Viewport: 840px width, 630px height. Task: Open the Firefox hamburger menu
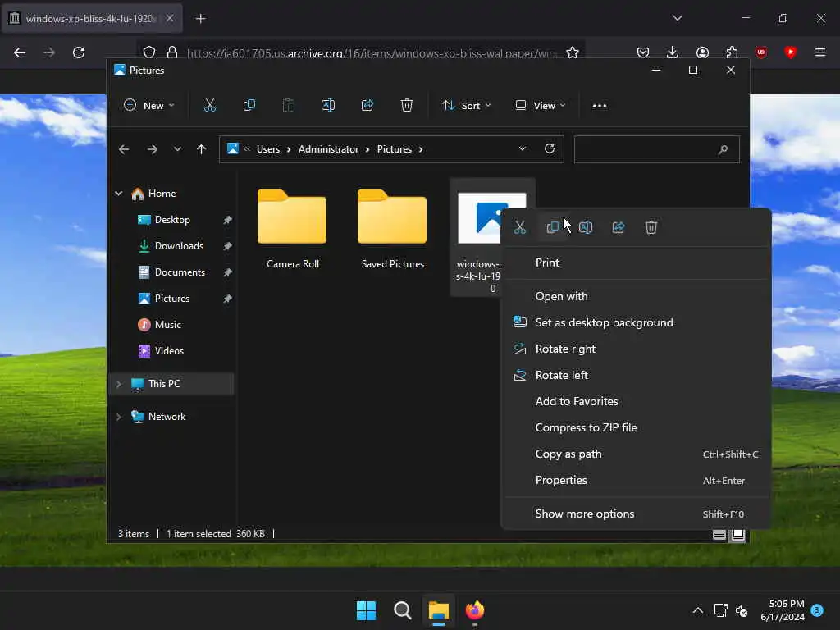tap(820, 52)
